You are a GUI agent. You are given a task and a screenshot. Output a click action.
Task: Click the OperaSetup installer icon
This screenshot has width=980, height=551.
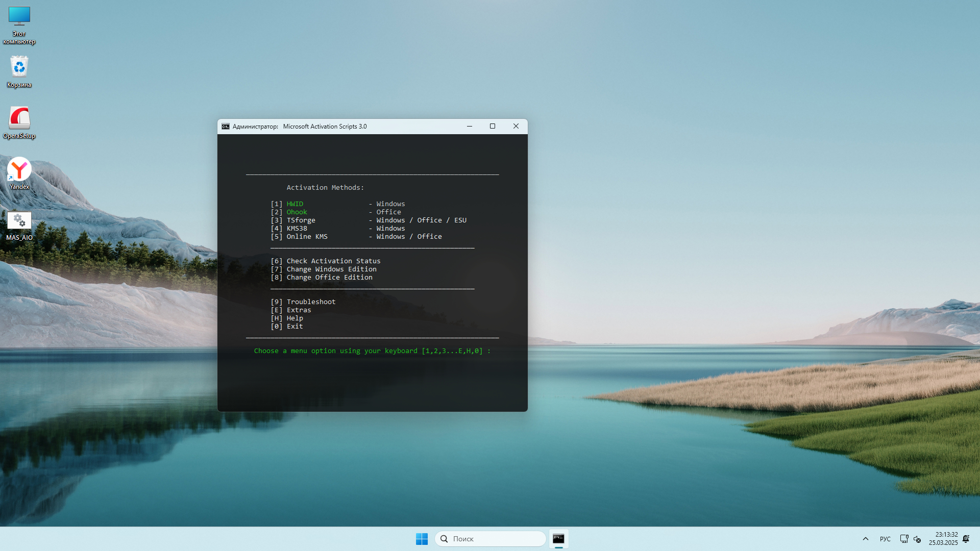(19, 122)
